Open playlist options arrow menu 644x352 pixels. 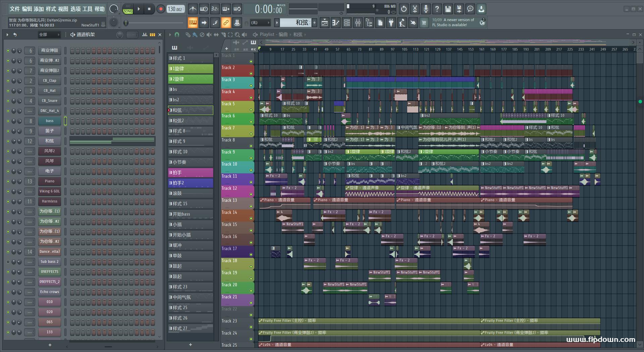[x=170, y=35]
